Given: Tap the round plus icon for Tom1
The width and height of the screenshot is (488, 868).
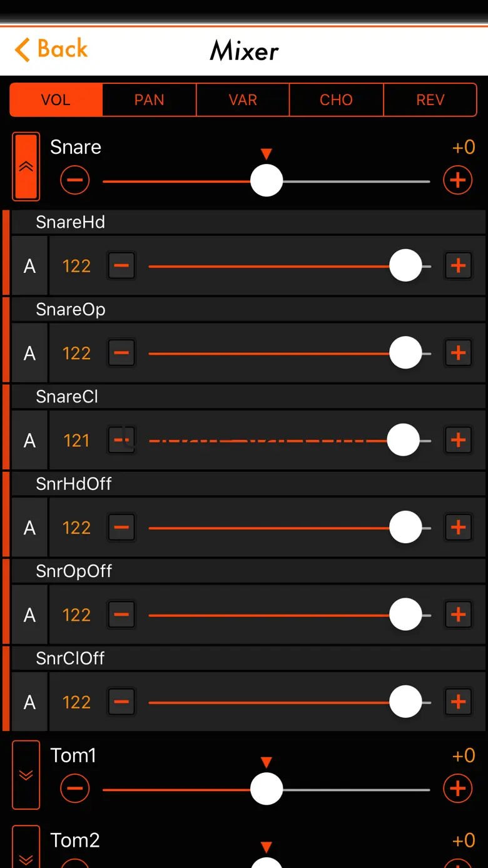Looking at the screenshot, I should 457,789.
